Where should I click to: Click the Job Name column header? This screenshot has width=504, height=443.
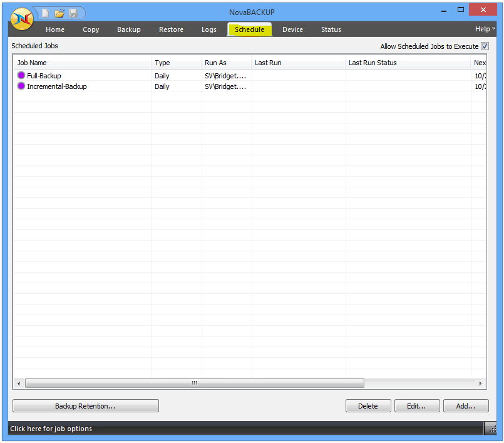point(82,63)
